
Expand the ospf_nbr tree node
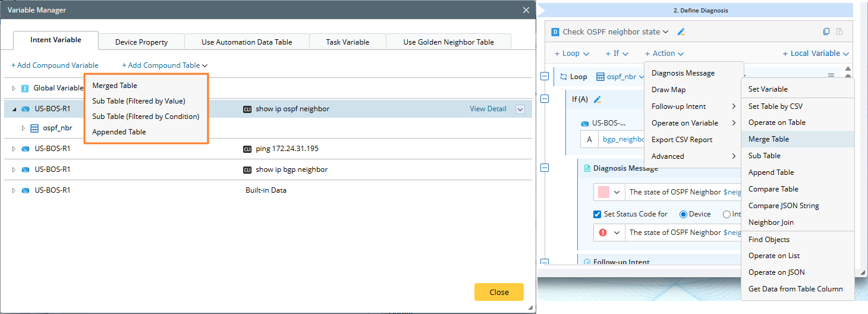point(24,128)
